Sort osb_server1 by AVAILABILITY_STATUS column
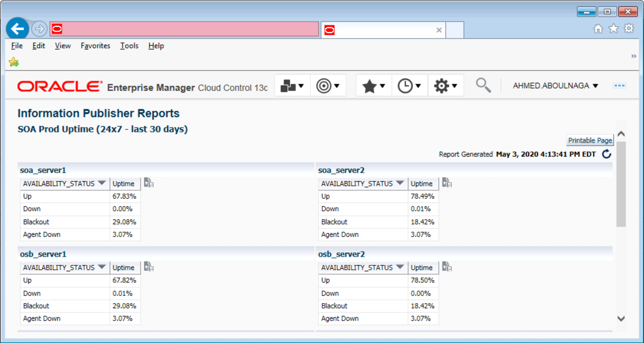 (63, 268)
